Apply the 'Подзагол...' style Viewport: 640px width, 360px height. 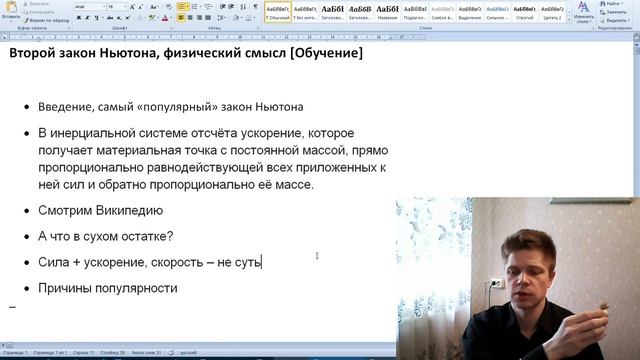point(415,12)
